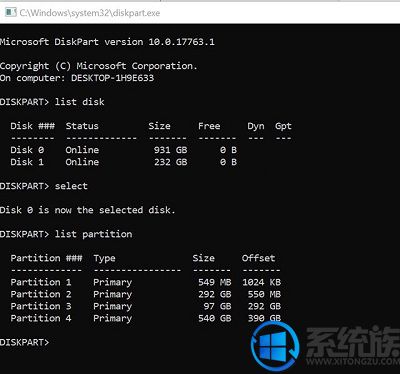Viewport: 400px width, 374px height.
Task: Click the Gpt column header
Action: click(x=283, y=126)
